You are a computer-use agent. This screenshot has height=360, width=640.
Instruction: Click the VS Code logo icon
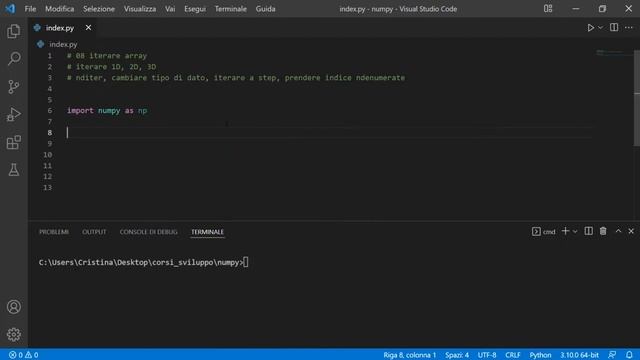point(10,9)
